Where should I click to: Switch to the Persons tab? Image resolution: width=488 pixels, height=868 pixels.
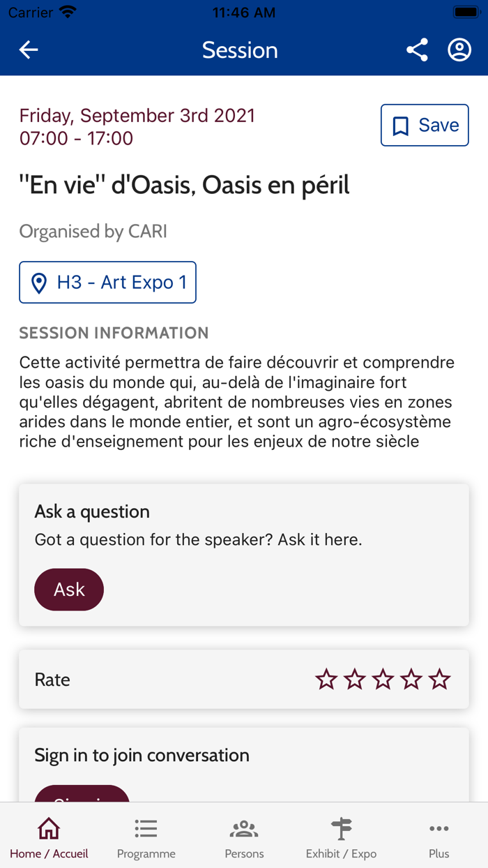point(243,837)
